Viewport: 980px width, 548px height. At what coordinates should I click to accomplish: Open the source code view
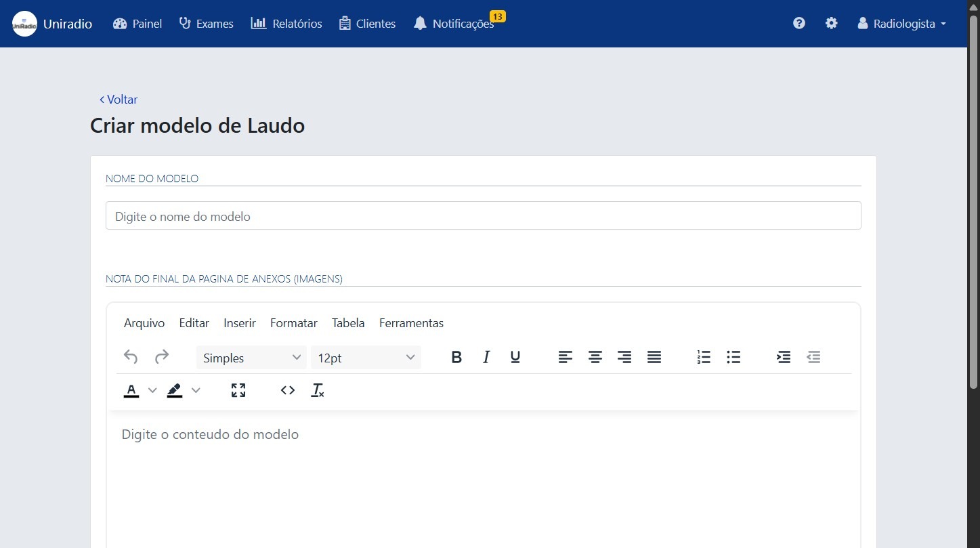point(288,390)
